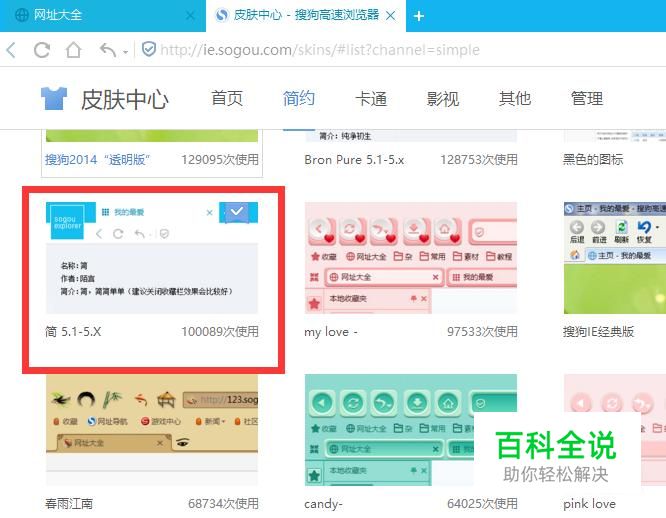This screenshot has width=666, height=518.
Task: Select the 皮肤中心 - 搜狗高速浏览器 tab
Action: coord(306,16)
